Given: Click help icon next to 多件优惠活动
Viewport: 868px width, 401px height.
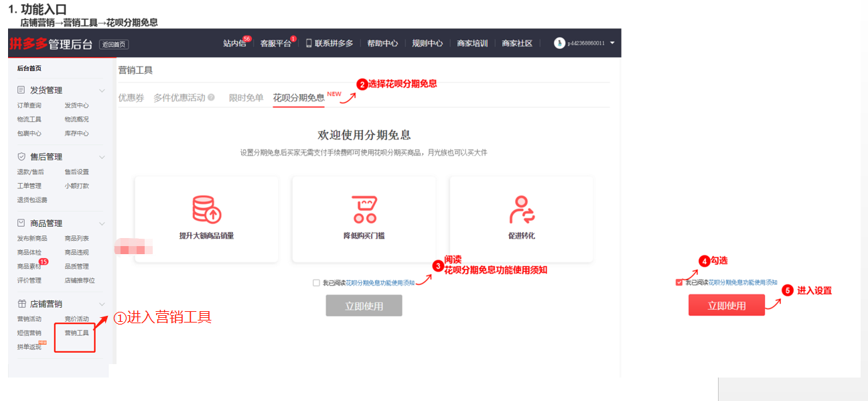Looking at the screenshot, I should click(x=211, y=98).
